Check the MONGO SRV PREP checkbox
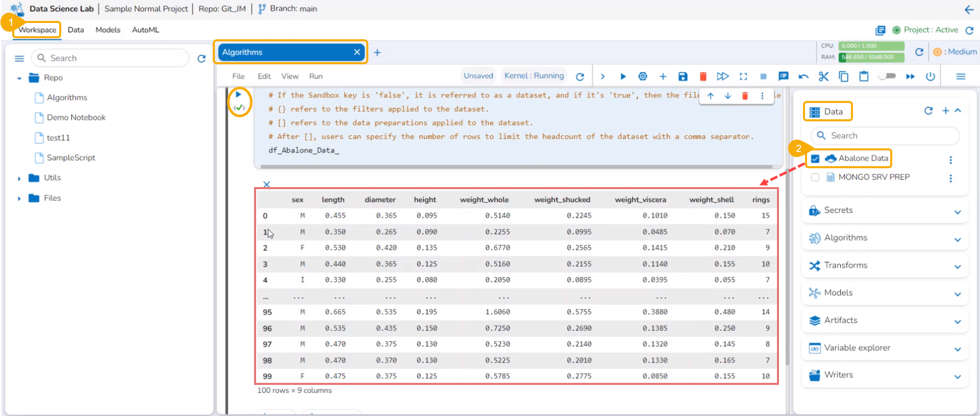 (x=815, y=177)
